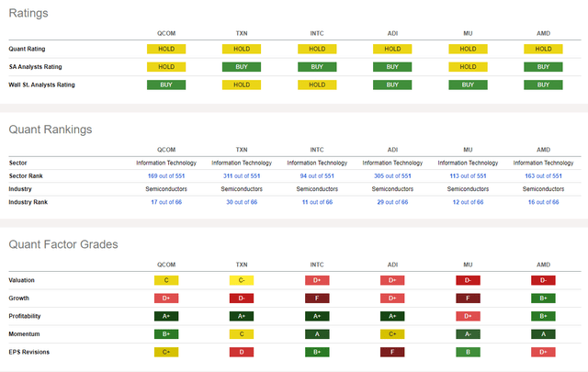Click AMD SA Analysts Rating BUY badge

(543, 67)
